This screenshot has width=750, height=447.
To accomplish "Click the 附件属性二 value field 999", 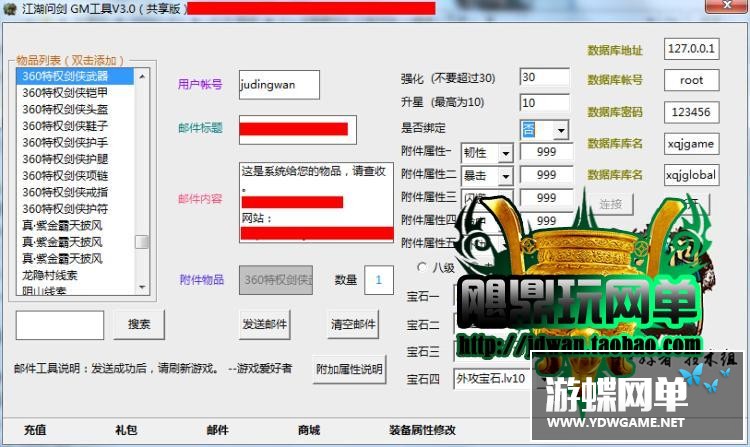I will tap(546, 175).
